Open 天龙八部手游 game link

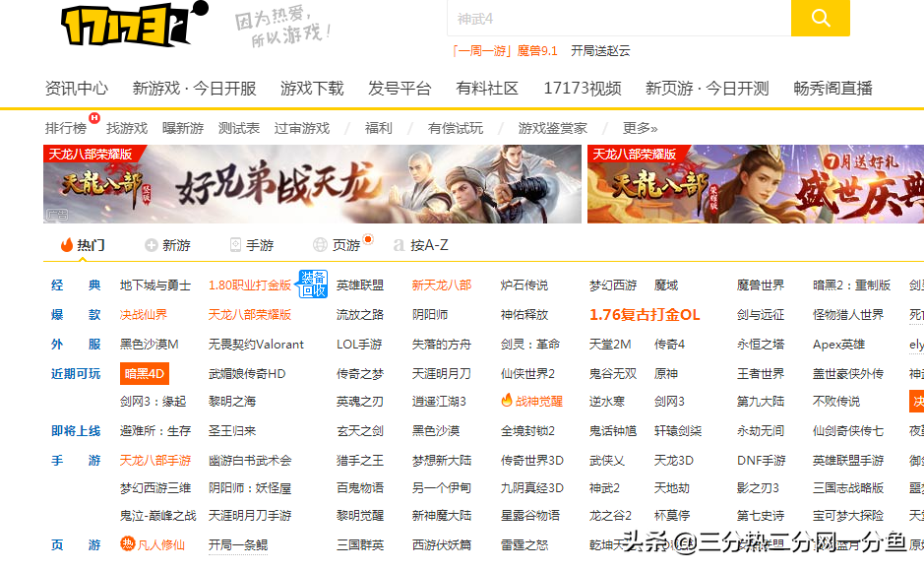pyautogui.click(x=154, y=461)
